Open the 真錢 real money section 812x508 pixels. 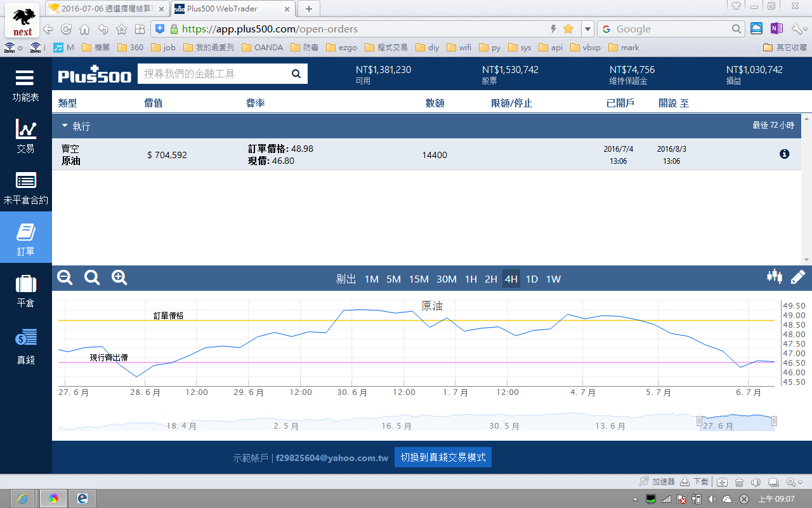(25, 346)
